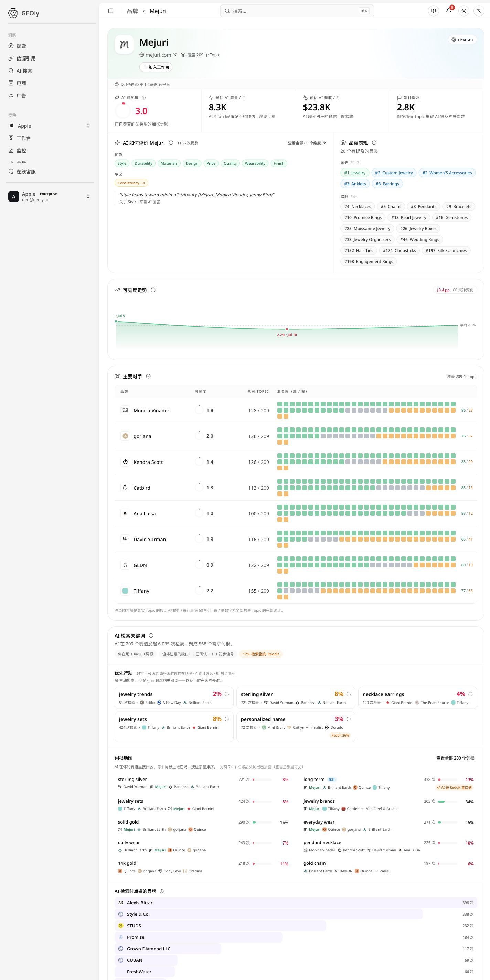The width and height of the screenshot is (490, 980).
Task: Click the jewelry brands 34% progress bar
Action: [447, 802]
